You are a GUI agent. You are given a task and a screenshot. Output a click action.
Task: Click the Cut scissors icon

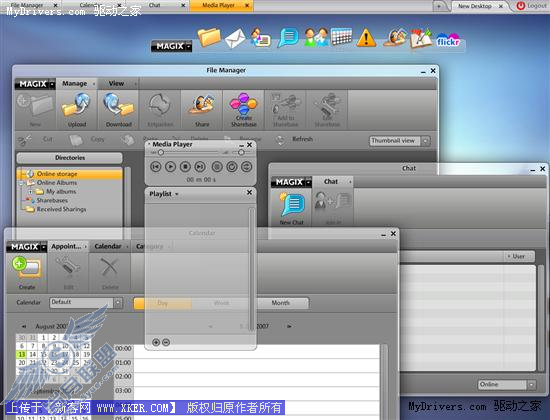(25, 140)
